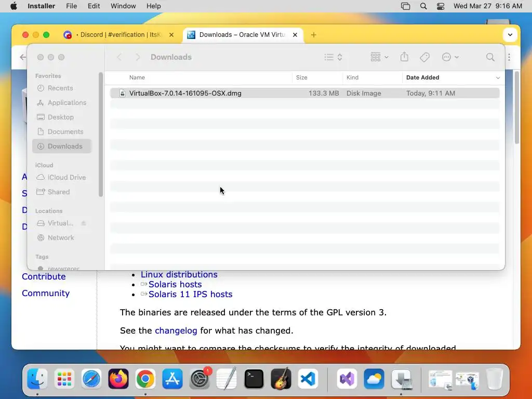Sort by the Size column header
Screen dimensions: 532x399
302,77
